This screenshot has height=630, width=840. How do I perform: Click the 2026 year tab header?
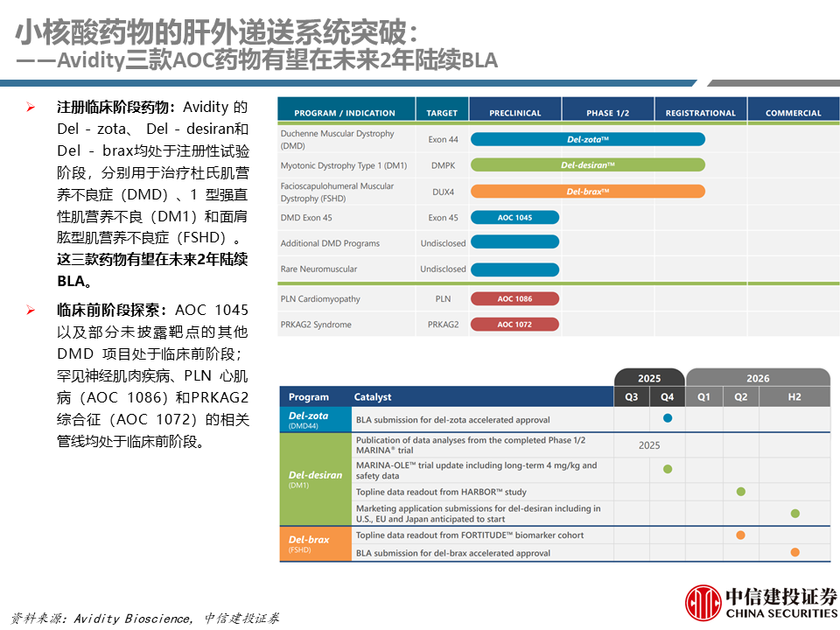pyautogui.click(x=758, y=378)
